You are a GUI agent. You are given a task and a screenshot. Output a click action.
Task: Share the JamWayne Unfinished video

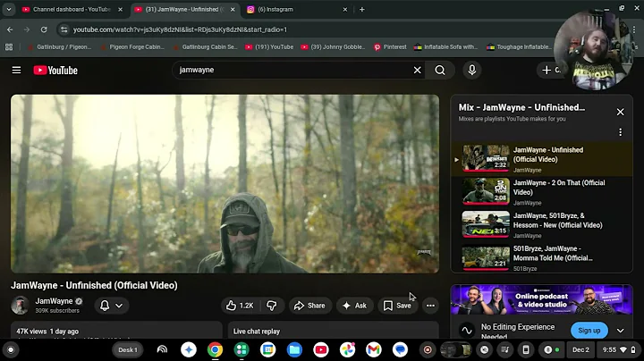[309, 306]
